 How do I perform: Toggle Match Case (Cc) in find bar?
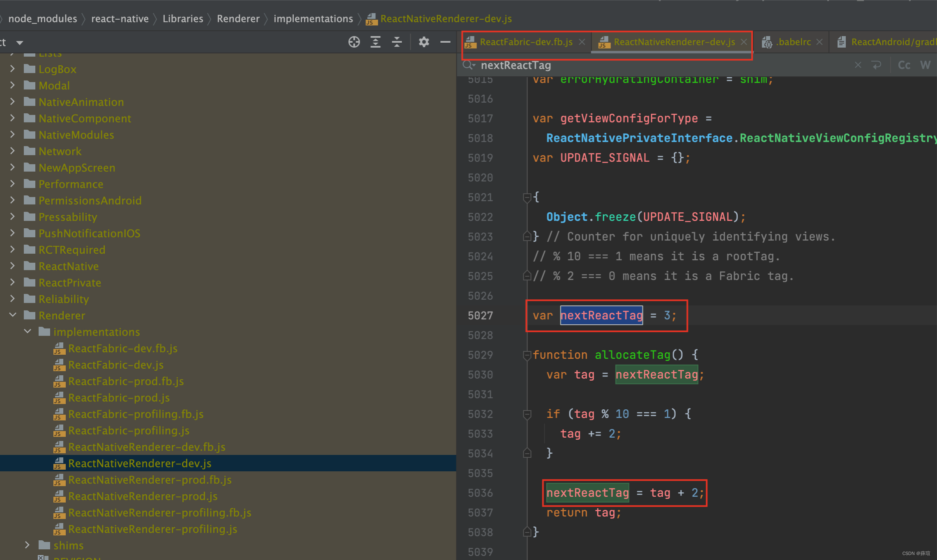click(904, 65)
